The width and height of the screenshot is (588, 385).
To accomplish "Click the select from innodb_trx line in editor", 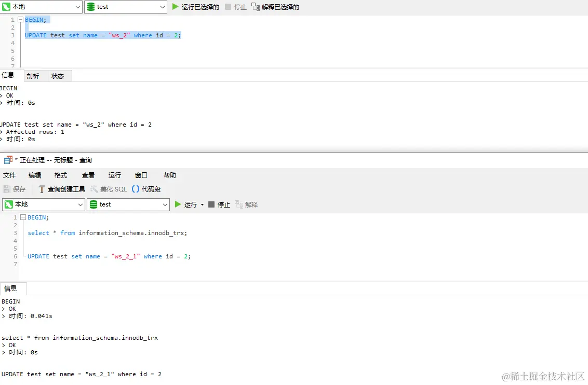I will tap(107, 233).
